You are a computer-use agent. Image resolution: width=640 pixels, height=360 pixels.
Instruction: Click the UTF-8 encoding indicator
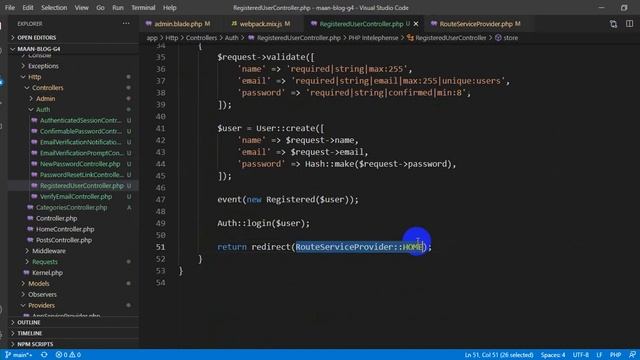[580, 355]
